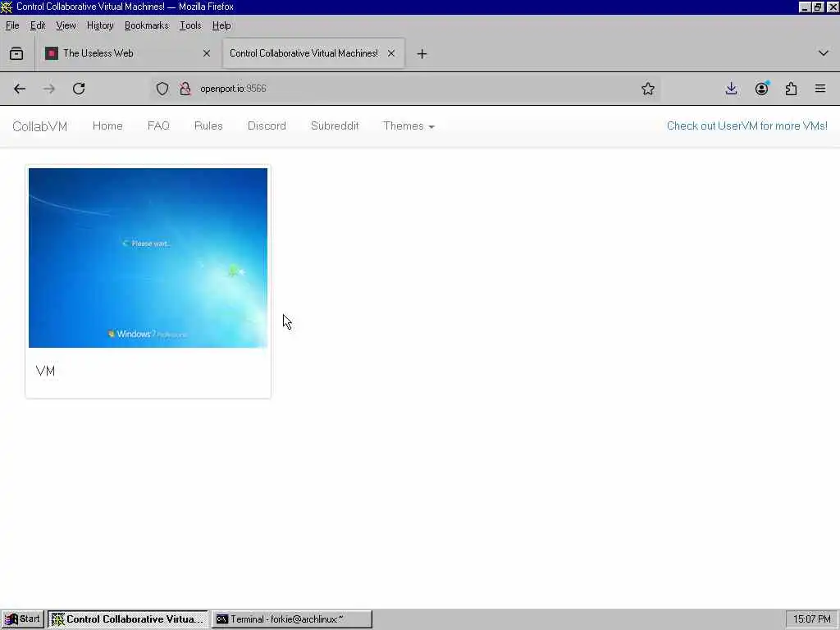Click the VM card title text

coord(46,372)
